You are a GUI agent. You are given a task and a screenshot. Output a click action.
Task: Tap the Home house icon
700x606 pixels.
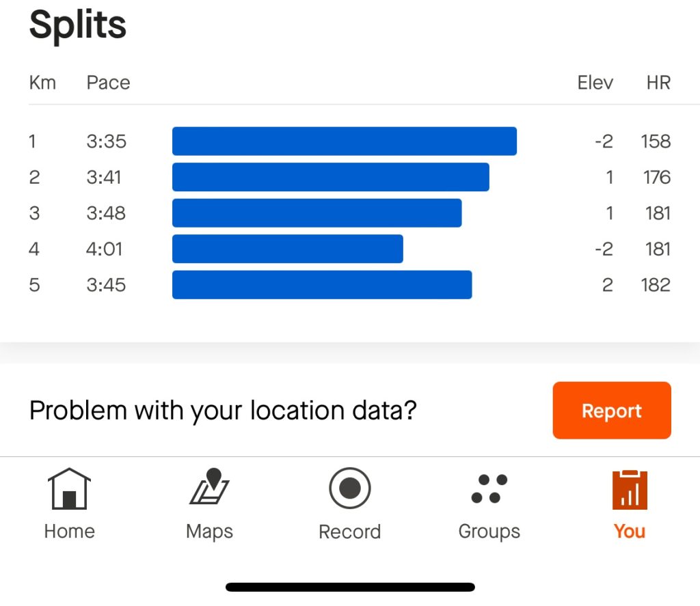tap(69, 488)
